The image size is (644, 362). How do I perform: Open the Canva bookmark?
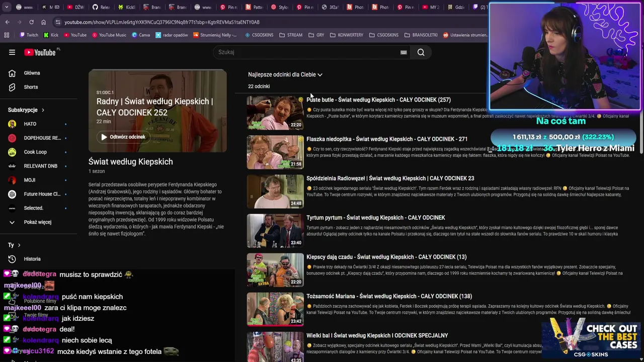141,35
